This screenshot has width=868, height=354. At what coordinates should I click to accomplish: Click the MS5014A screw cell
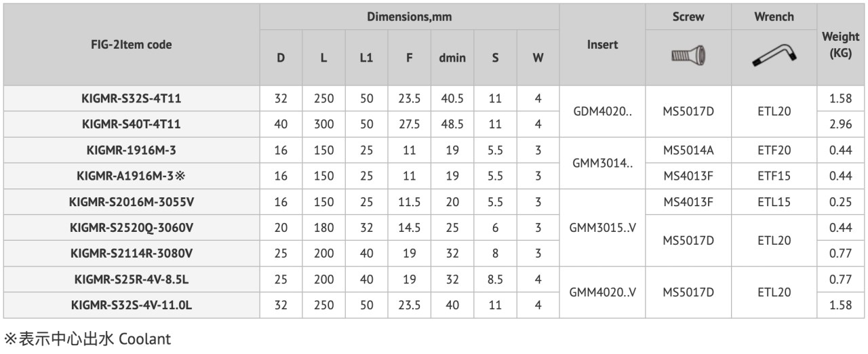pos(688,151)
